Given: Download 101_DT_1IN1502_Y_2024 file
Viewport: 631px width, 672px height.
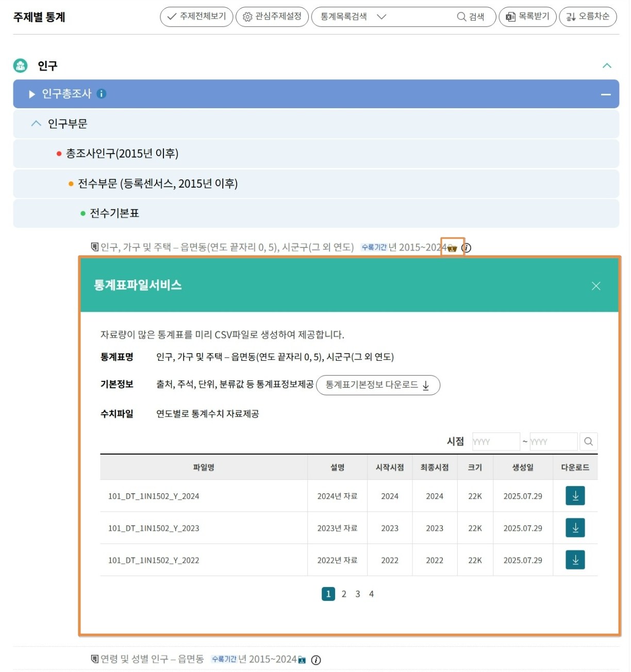Looking at the screenshot, I should click(575, 496).
